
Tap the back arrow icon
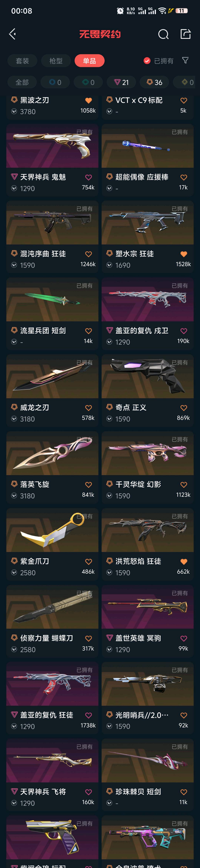[12, 34]
